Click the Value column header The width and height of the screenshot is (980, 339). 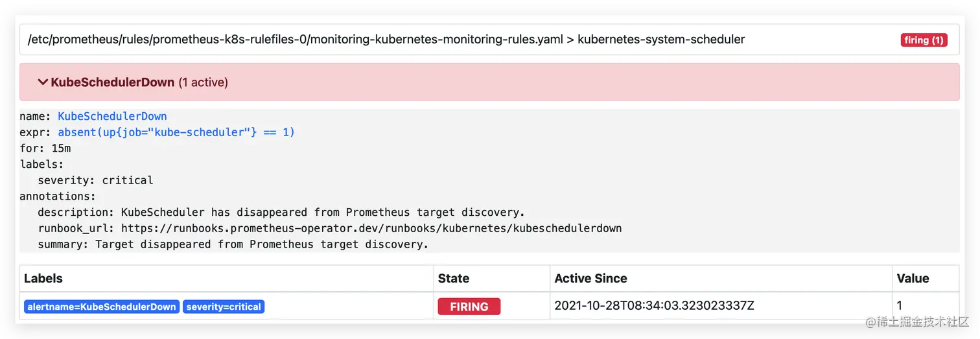(x=913, y=279)
